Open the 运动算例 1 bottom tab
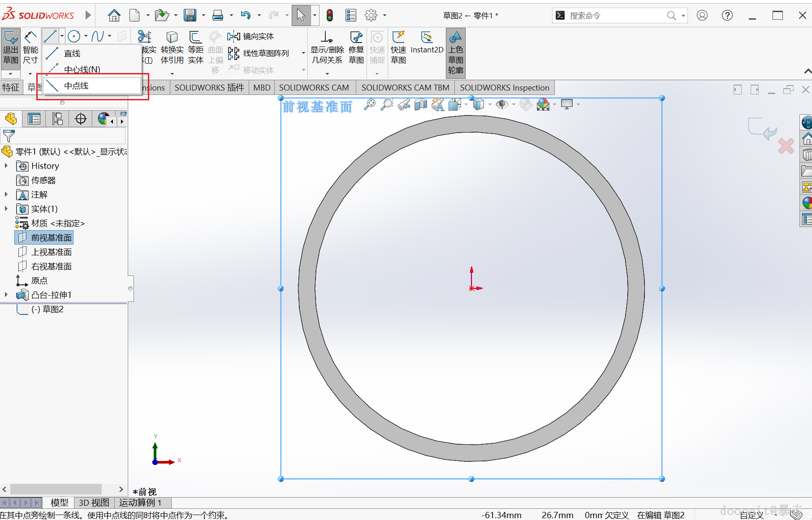Image resolution: width=812 pixels, height=520 pixels. tap(140, 503)
